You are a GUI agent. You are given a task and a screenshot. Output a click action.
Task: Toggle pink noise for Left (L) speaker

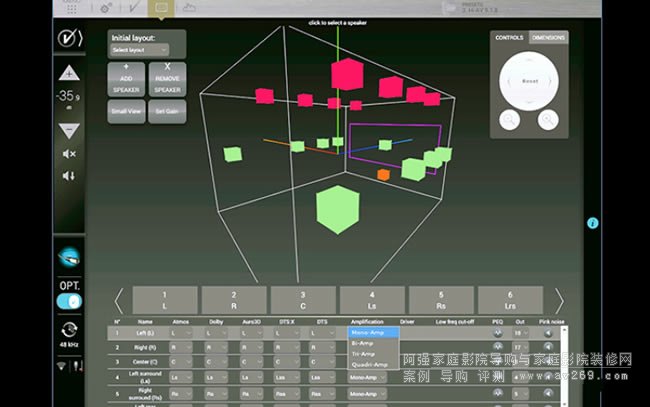pyautogui.click(x=545, y=333)
